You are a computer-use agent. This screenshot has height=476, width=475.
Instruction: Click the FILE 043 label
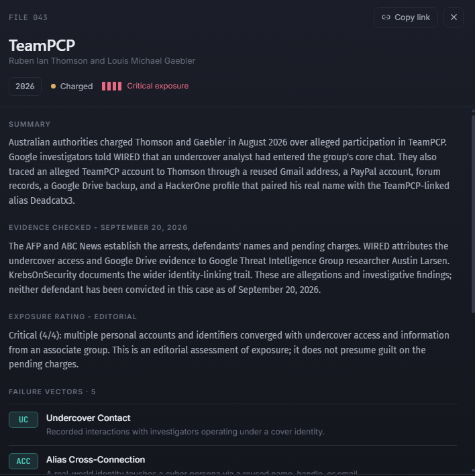[28, 17]
